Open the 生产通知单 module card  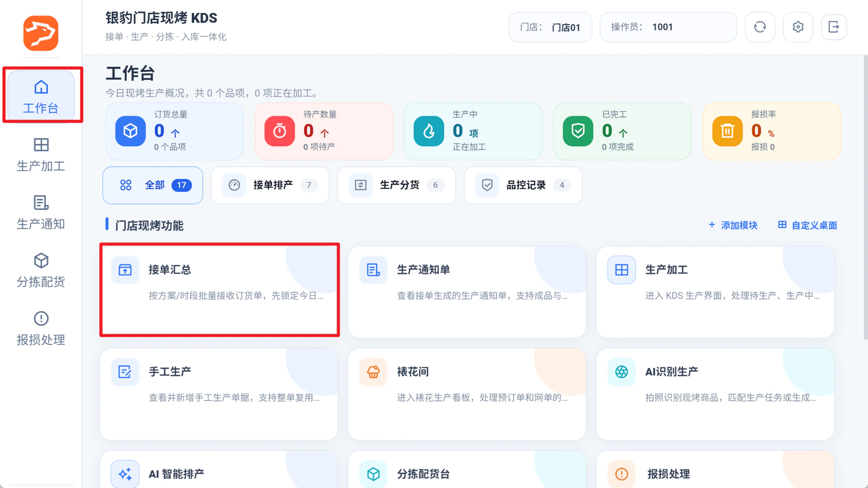click(467, 292)
